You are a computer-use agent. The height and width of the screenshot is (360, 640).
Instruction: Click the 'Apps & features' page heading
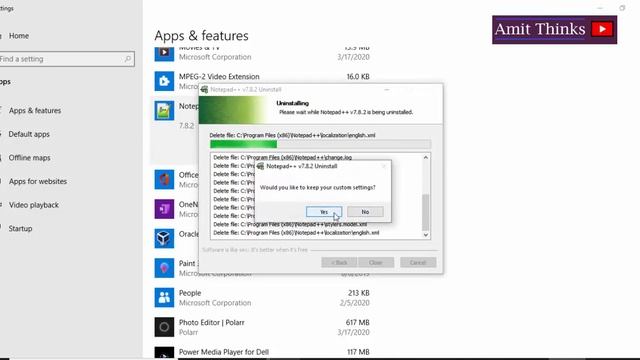pyautogui.click(x=201, y=36)
